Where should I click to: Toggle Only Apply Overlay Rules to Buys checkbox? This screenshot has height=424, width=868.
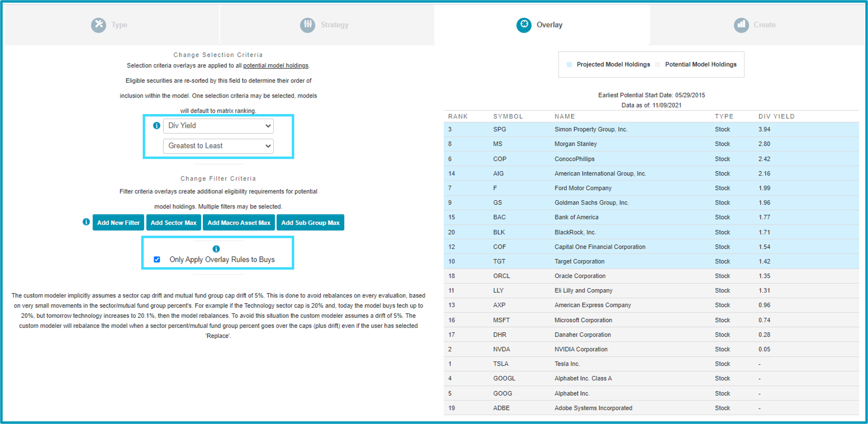157,259
